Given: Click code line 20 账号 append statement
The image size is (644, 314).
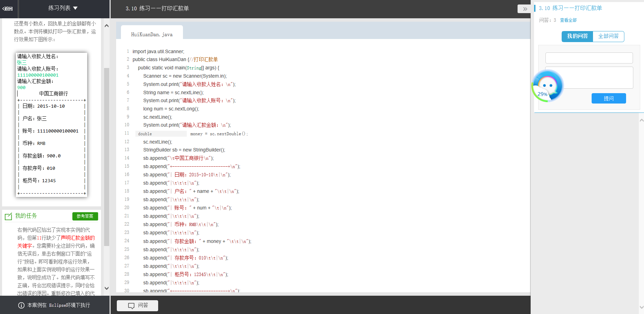Looking at the screenshot, I should [x=187, y=208].
